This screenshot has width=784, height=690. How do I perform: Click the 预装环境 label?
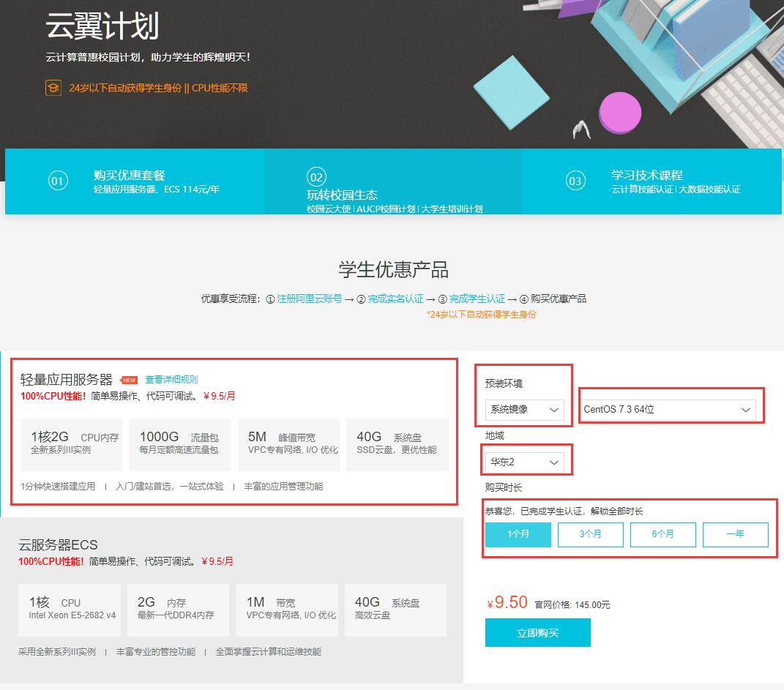pos(504,383)
